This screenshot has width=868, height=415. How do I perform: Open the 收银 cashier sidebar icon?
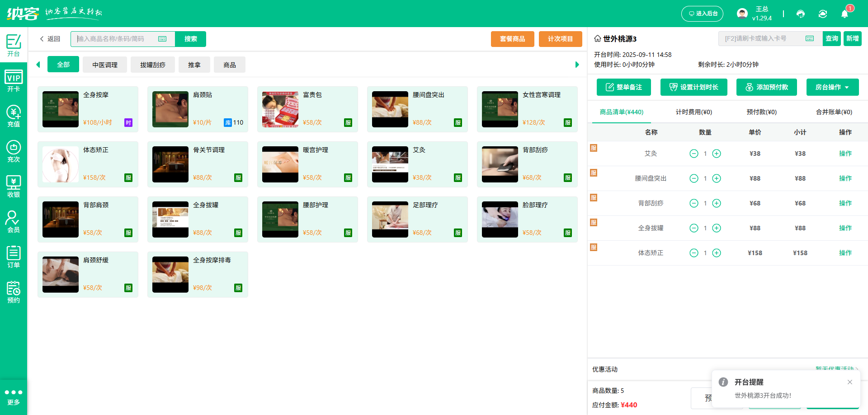click(13, 186)
